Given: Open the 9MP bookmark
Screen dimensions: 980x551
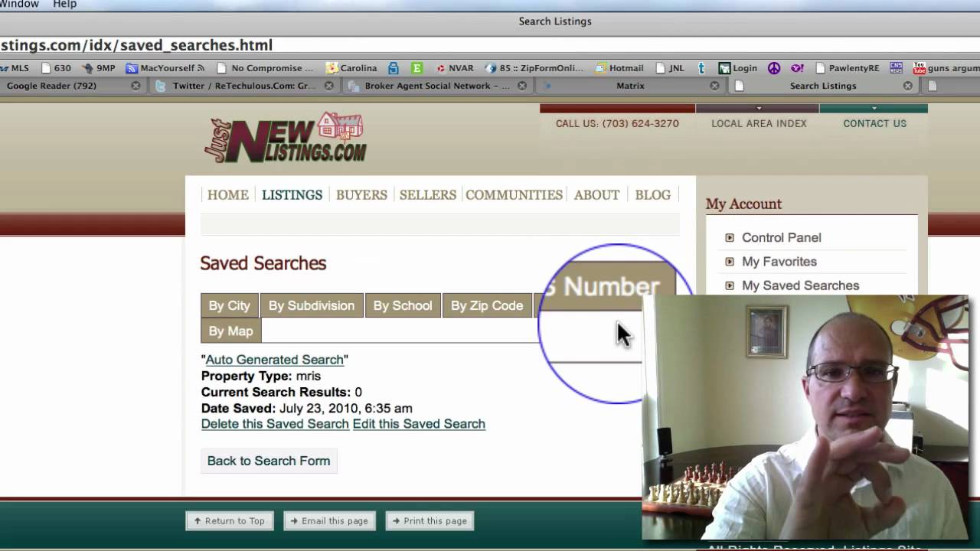Looking at the screenshot, I should pos(98,68).
